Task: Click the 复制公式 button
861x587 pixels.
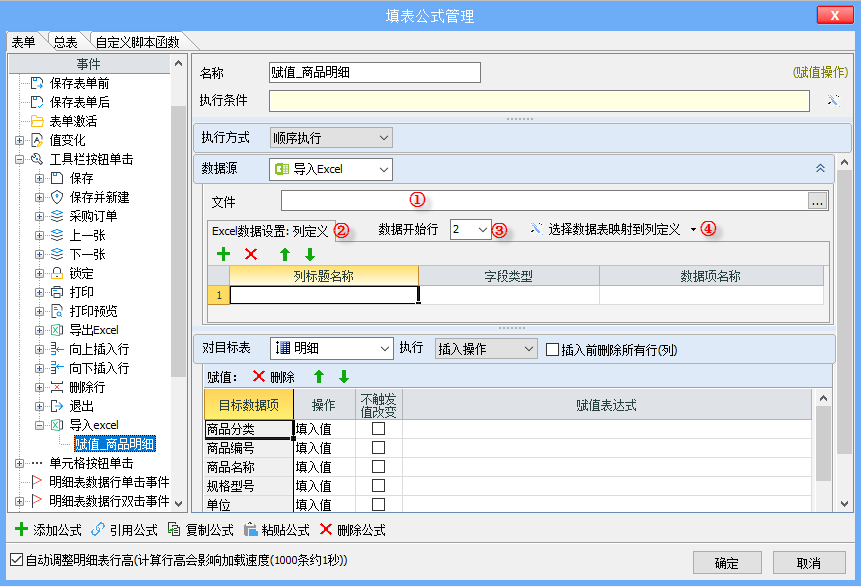Action: pyautogui.click(x=200, y=530)
